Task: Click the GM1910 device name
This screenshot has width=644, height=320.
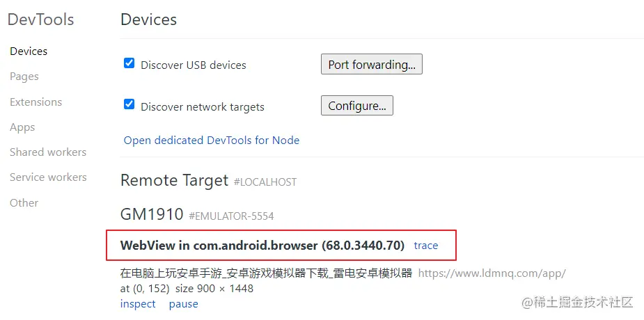Action: click(152, 214)
